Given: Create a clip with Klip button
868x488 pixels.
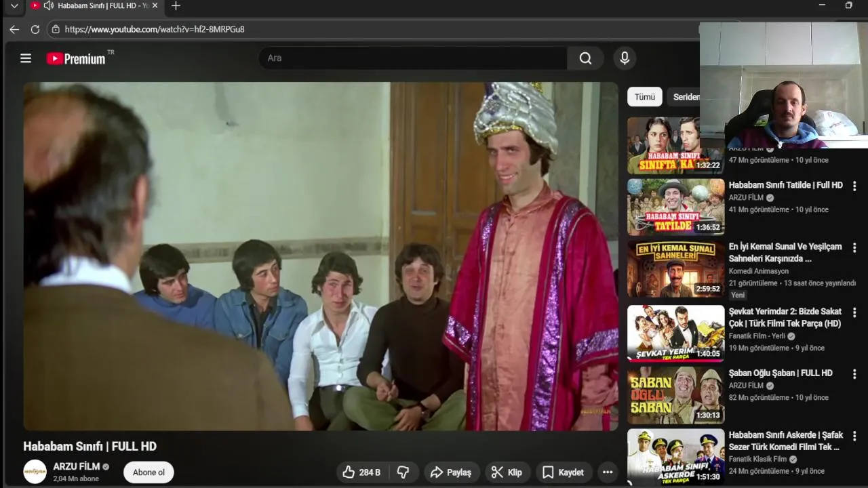Looking at the screenshot, I should [x=507, y=472].
